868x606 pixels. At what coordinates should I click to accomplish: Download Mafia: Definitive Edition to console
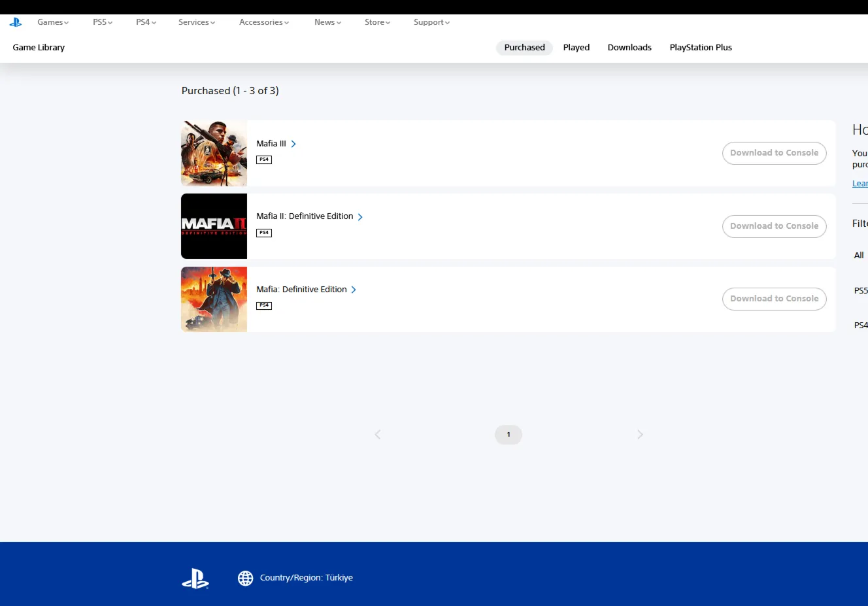coord(774,299)
